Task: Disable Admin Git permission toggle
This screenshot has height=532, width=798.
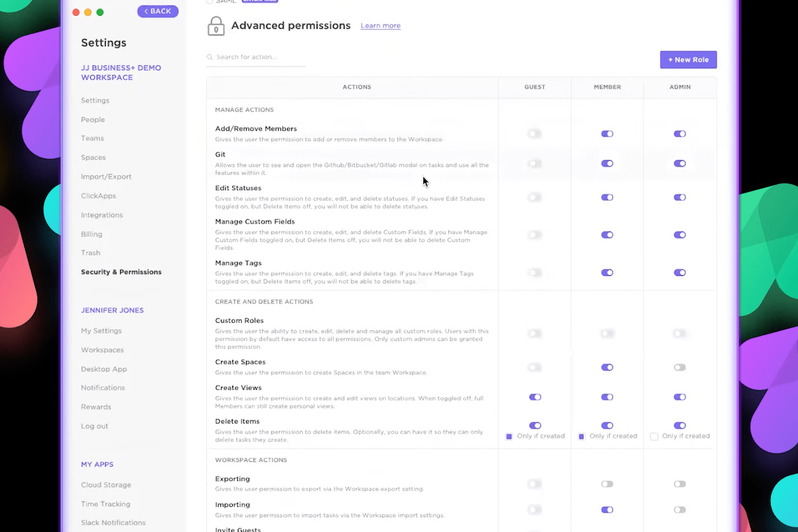Action: tap(679, 163)
